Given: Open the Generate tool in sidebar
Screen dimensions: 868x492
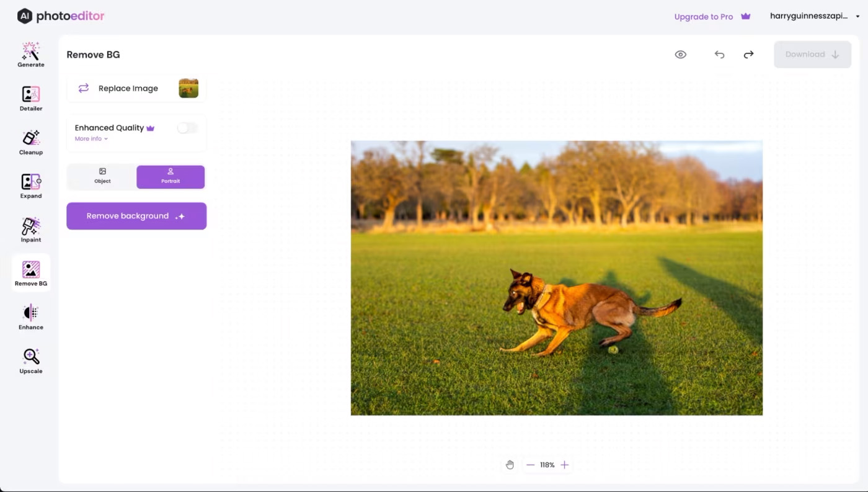Looking at the screenshot, I should tap(30, 55).
